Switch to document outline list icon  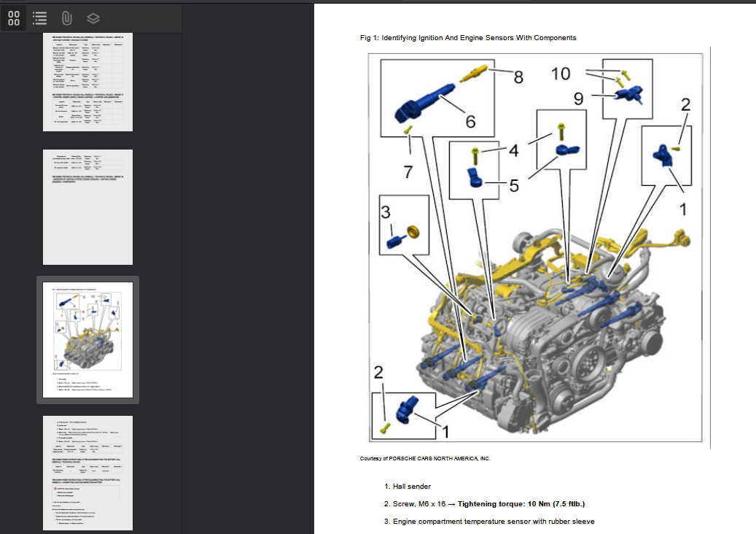[40, 18]
